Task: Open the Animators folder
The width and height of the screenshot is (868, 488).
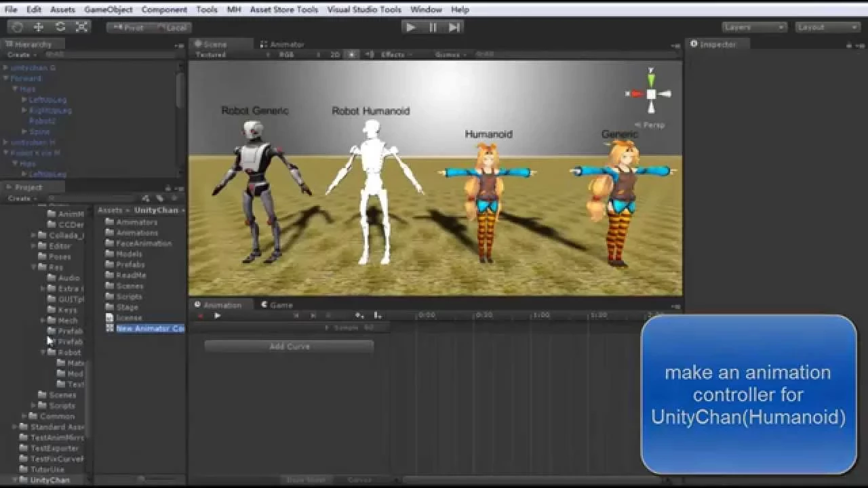Action: pos(132,222)
